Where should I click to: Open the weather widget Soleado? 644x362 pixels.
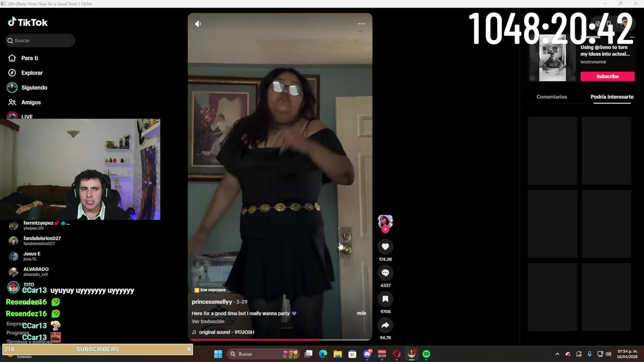[x=24, y=356]
